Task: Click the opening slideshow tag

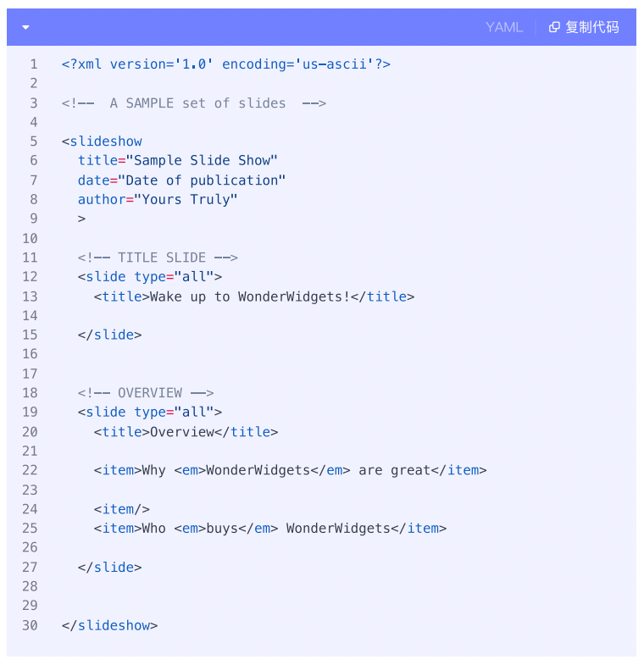Action: pos(102,141)
